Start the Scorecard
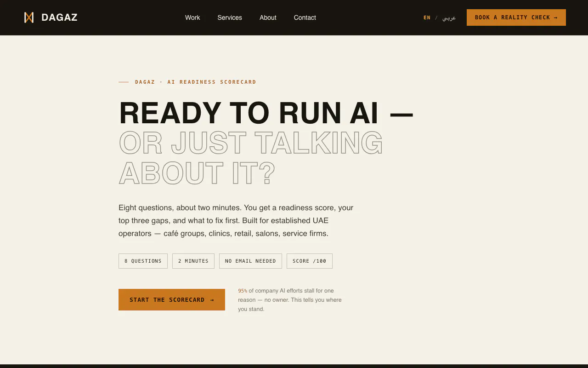 172,299
